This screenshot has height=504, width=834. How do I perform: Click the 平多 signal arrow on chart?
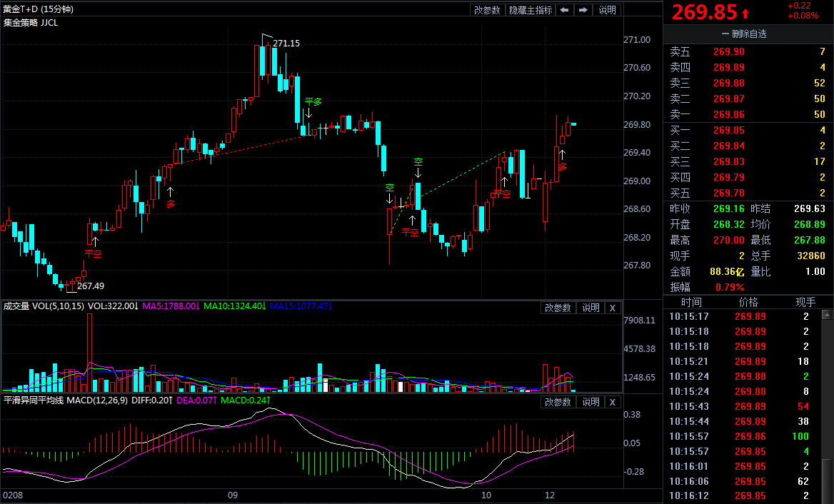pyautogui.click(x=309, y=113)
